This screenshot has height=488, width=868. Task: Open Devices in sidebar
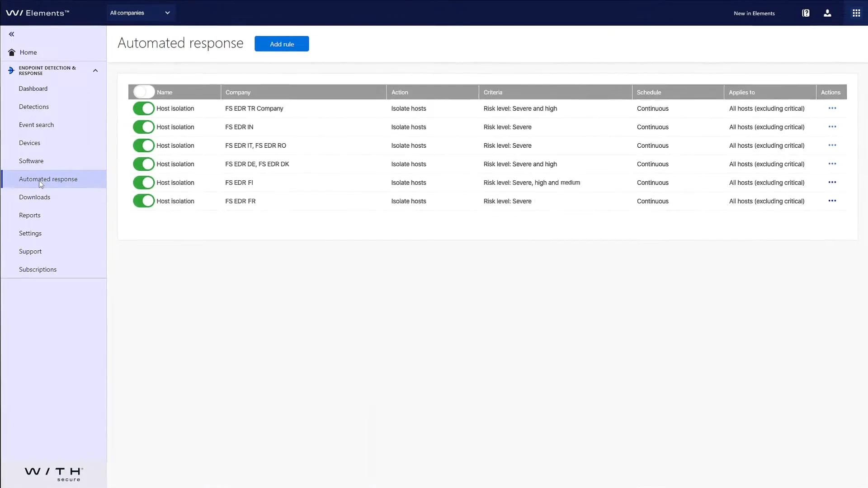[x=29, y=143]
